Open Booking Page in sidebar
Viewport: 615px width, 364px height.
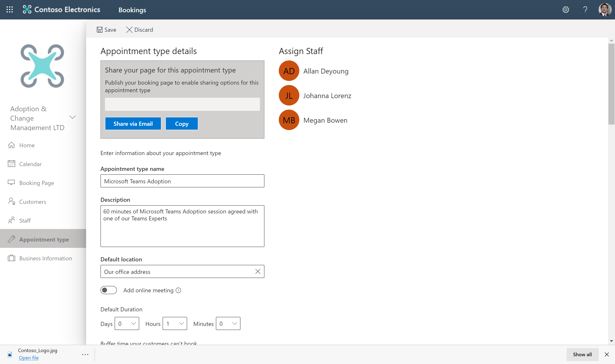pyautogui.click(x=36, y=183)
